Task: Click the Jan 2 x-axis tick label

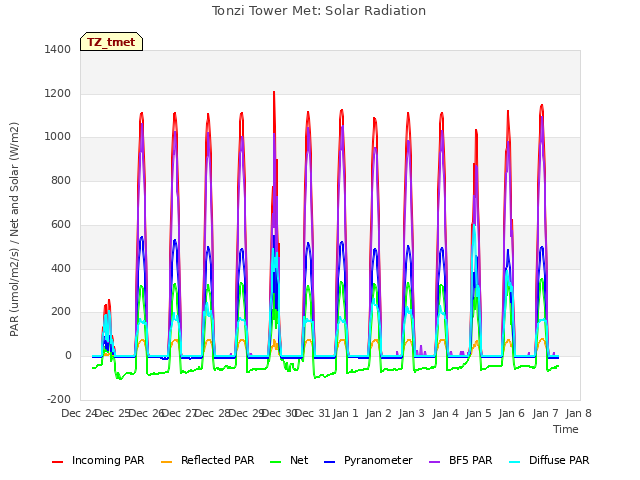Action: click(x=378, y=413)
